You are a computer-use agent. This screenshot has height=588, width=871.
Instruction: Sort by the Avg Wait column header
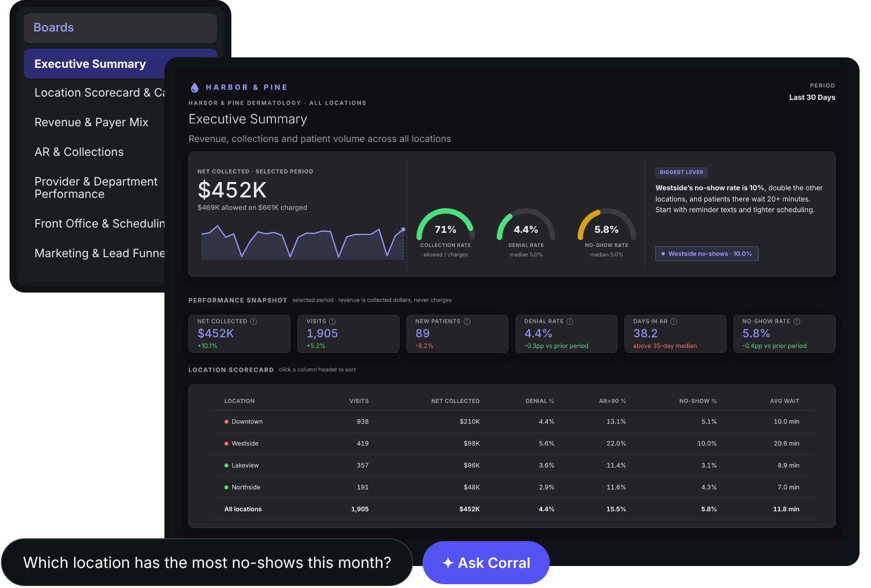[x=784, y=401]
